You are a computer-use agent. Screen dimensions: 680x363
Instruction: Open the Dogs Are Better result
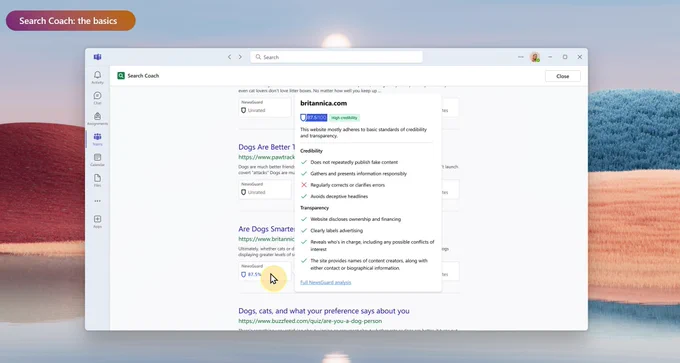click(266, 147)
